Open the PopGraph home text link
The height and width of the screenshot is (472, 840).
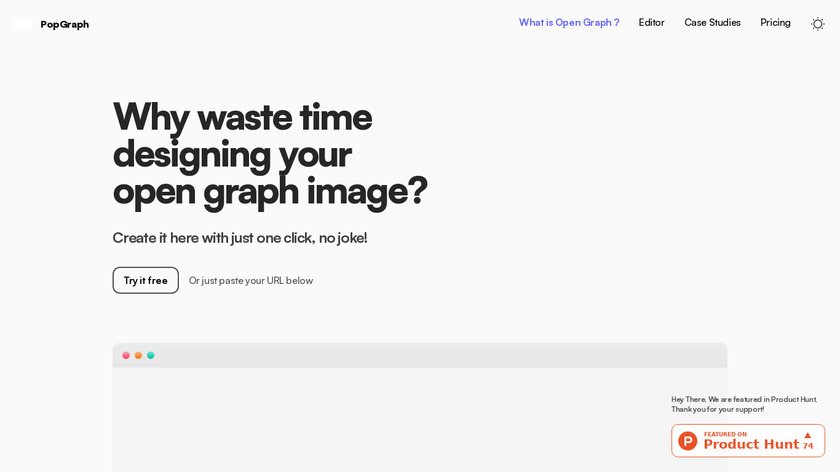(x=64, y=24)
